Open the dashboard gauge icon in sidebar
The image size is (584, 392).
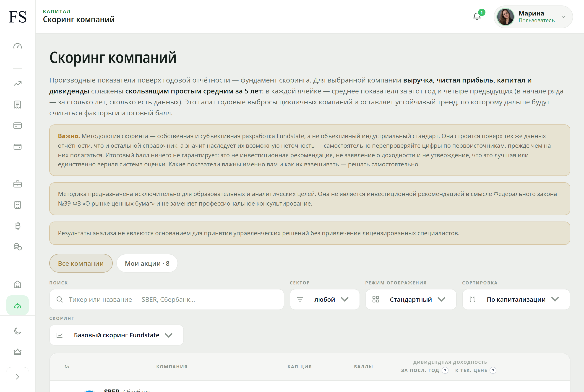[x=18, y=46]
